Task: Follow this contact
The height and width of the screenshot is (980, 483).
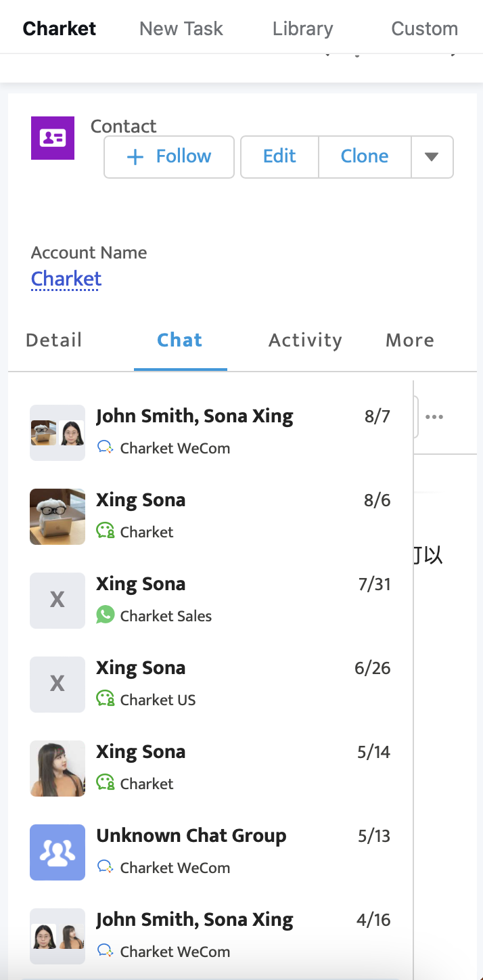Action: tap(168, 156)
